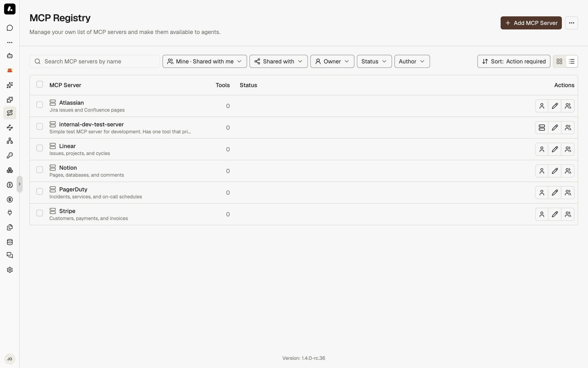Expand the collapsed sidebar with chevron
This screenshot has height=368, width=588.
click(19, 184)
